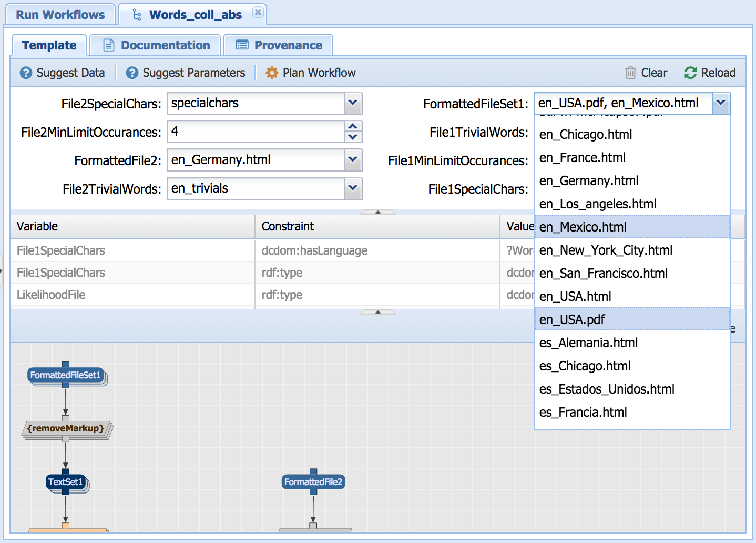The width and height of the screenshot is (756, 543).
Task: Open the Provenance tab
Action: pyautogui.click(x=279, y=45)
